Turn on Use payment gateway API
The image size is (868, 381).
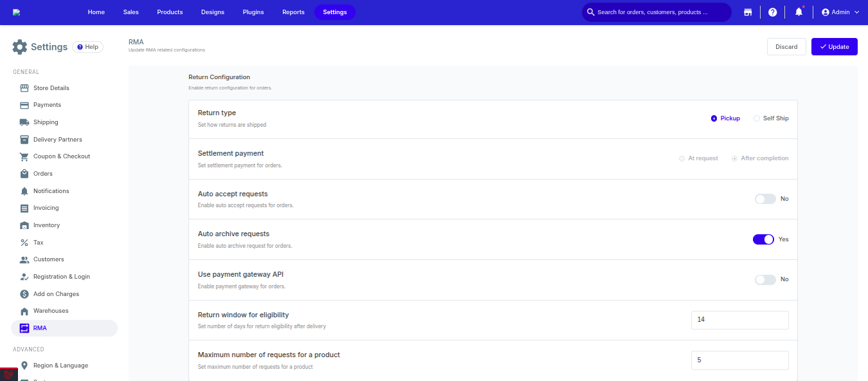765,280
